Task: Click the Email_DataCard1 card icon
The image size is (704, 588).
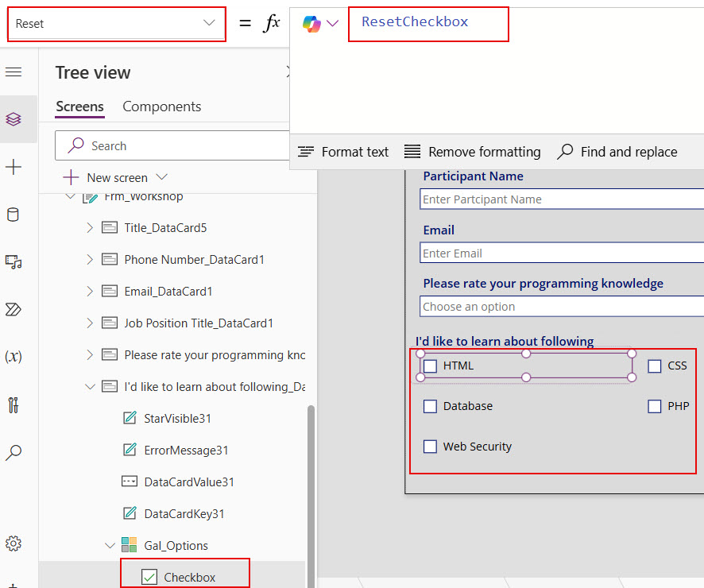Action: pyautogui.click(x=110, y=291)
